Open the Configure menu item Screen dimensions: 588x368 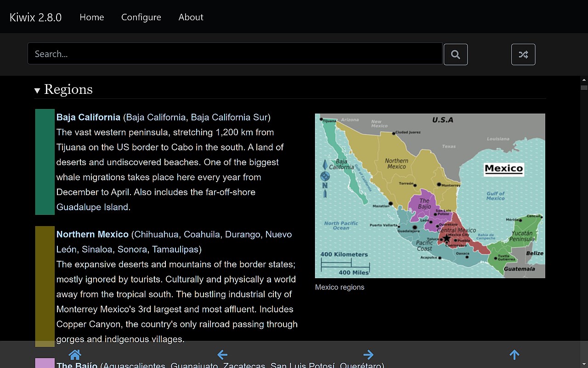coord(141,17)
